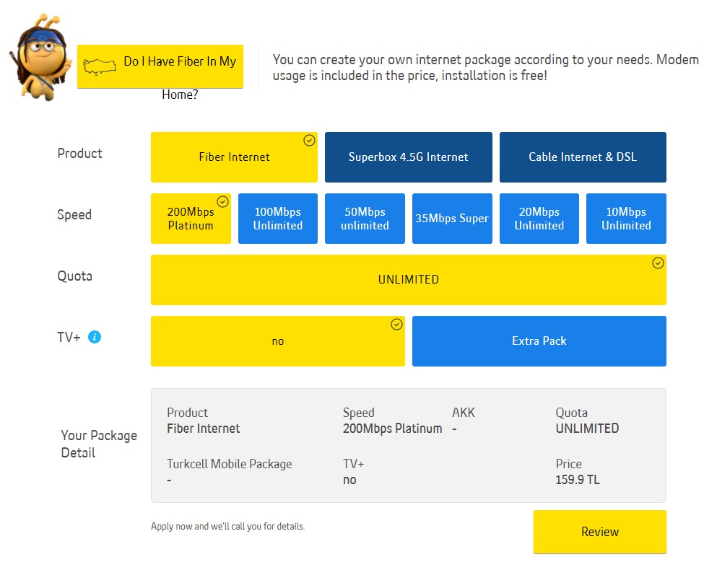Click checkmark icon on 200Mbps Platinum tile
704x588 pixels.
coord(222,202)
